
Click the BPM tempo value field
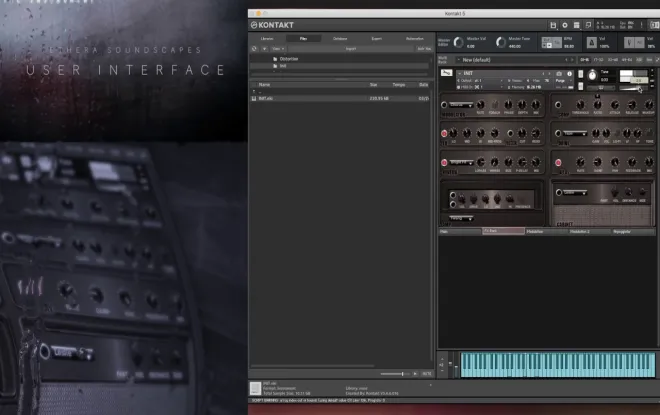pos(569,46)
